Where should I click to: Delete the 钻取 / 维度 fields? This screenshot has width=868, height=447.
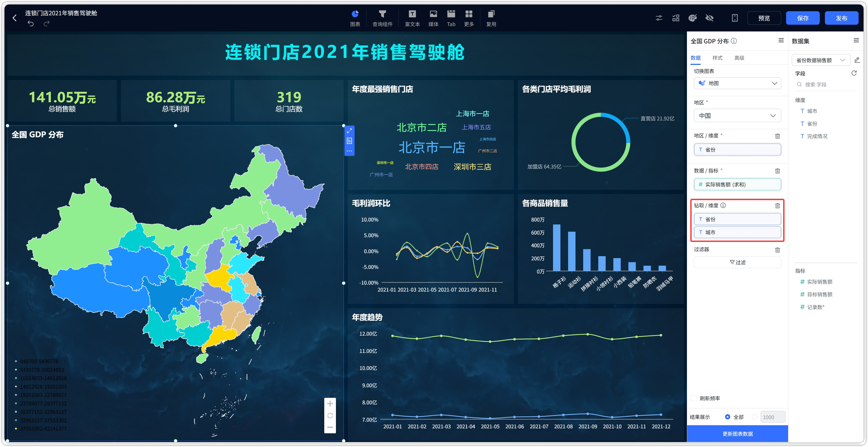(x=777, y=206)
